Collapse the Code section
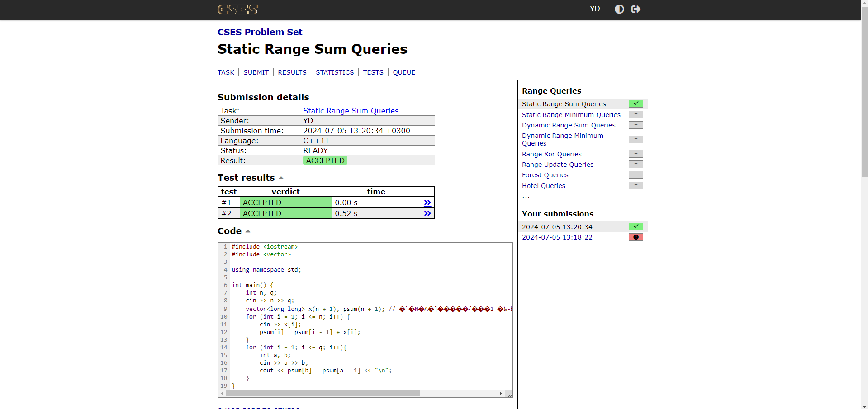The image size is (868, 409). point(247,231)
